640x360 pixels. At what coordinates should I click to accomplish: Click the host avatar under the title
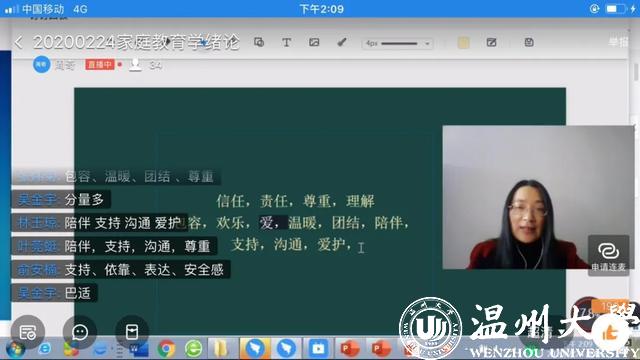tap(41, 64)
